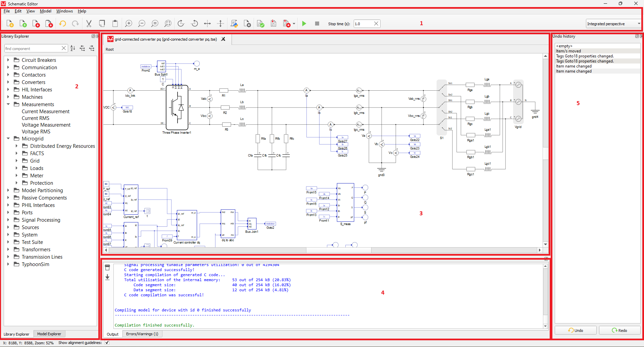
Task: Switch to the Model Explorer tab
Action: pyautogui.click(x=49, y=334)
